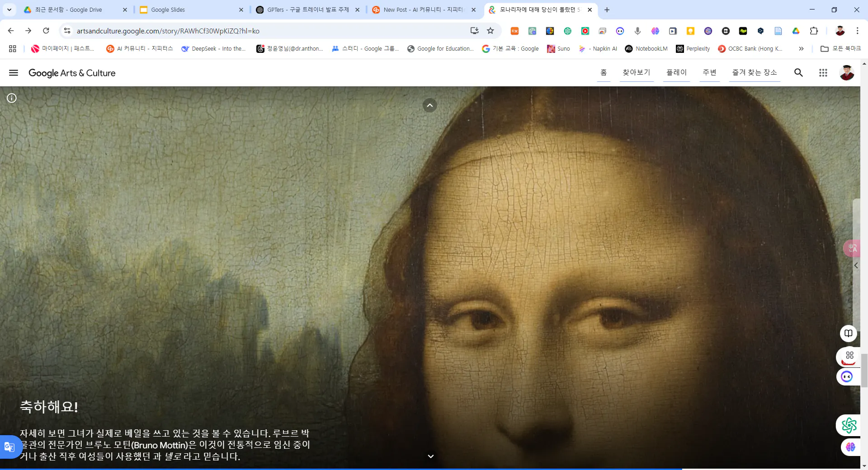
Task: View site information next to the URL
Action: coord(67,31)
